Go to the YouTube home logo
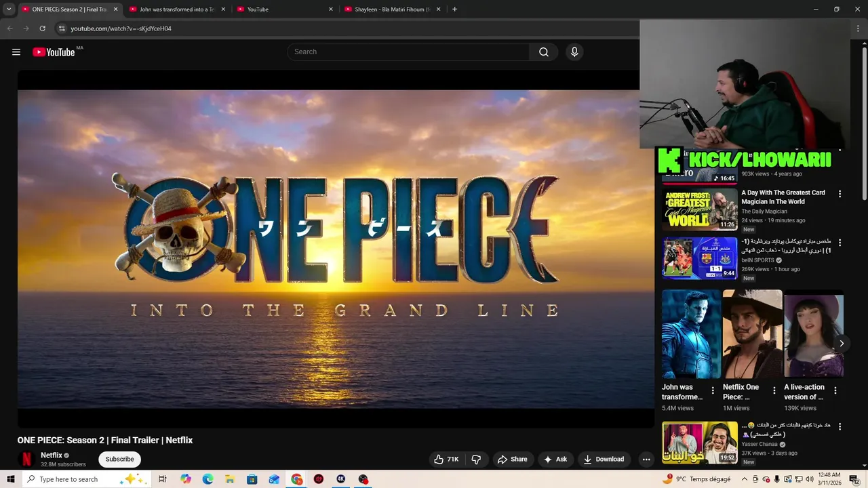The height and width of the screenshot is (488, 868). coord(54,52)
